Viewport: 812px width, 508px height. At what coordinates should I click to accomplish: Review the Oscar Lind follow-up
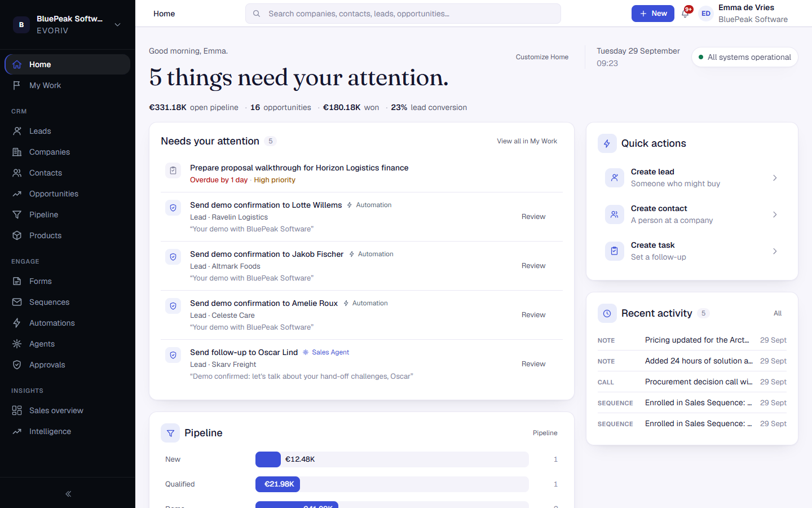coord(533,364)
